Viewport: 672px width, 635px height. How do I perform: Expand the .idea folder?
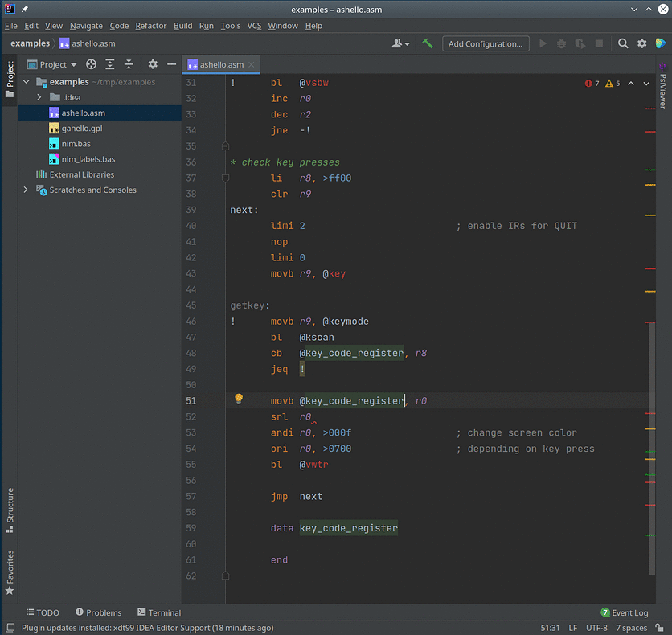tap(39, 97)
